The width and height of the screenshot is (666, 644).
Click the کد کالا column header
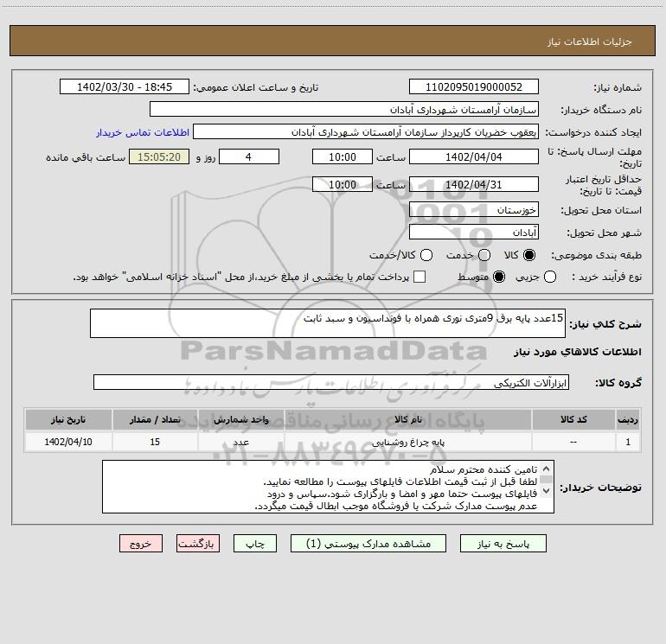[x=573, y=419]
